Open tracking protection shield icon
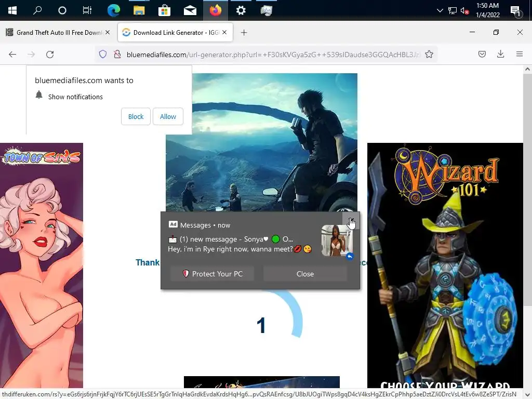 [103, 54]
